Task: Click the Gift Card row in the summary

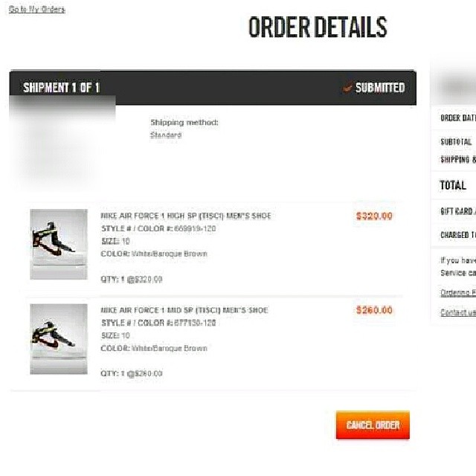Action: 454,211
